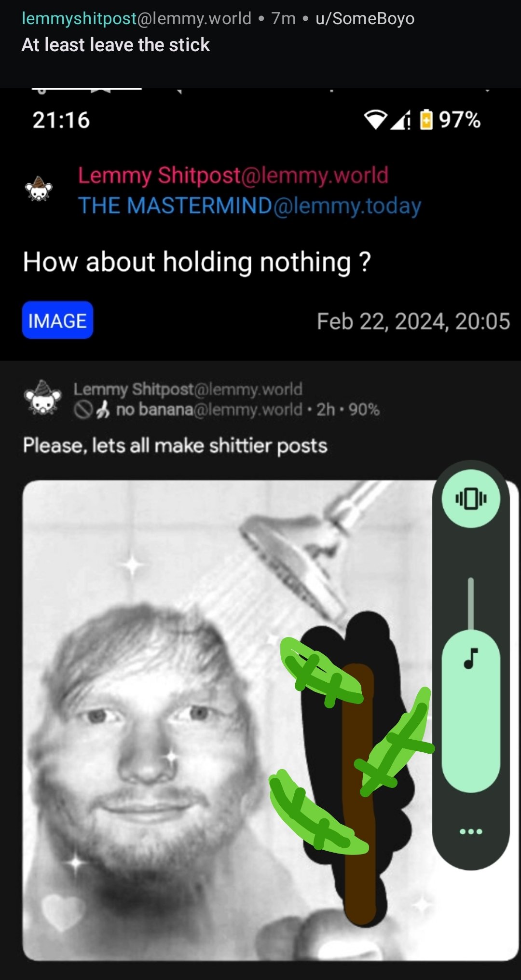Tap the Wi-Fi status bar icon

376,120
